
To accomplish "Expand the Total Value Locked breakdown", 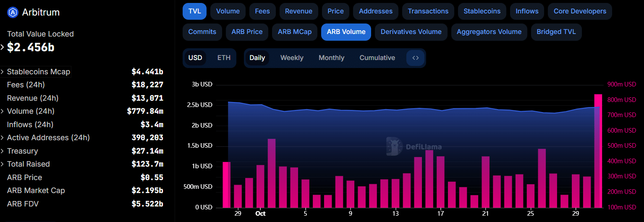I will 2,47.
